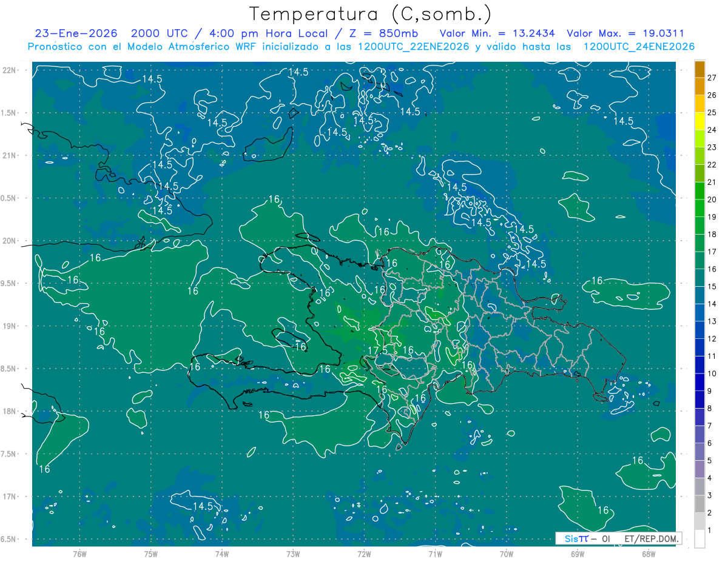
Task: Click the color bar label "1"
Action: coord(710,530)
